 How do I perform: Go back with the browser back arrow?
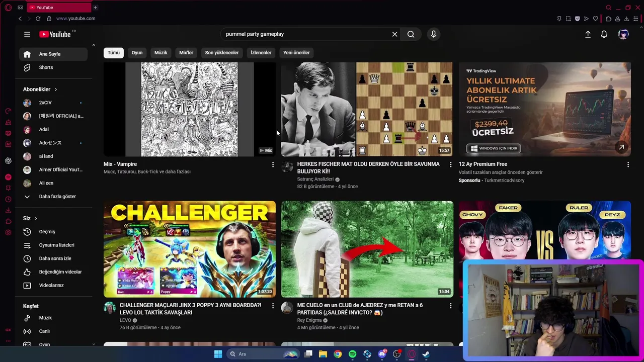(20, 19)
